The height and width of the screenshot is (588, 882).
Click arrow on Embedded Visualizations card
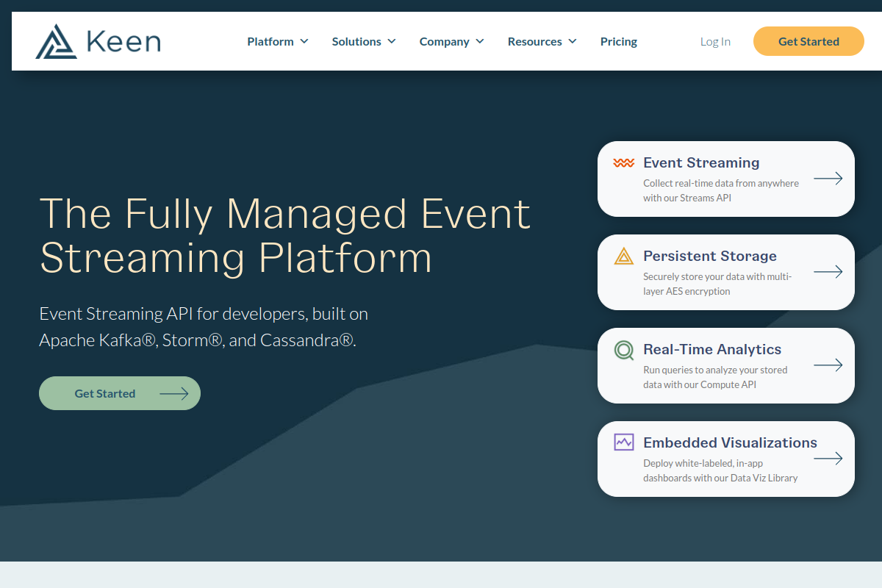click(x=828, y=459)
